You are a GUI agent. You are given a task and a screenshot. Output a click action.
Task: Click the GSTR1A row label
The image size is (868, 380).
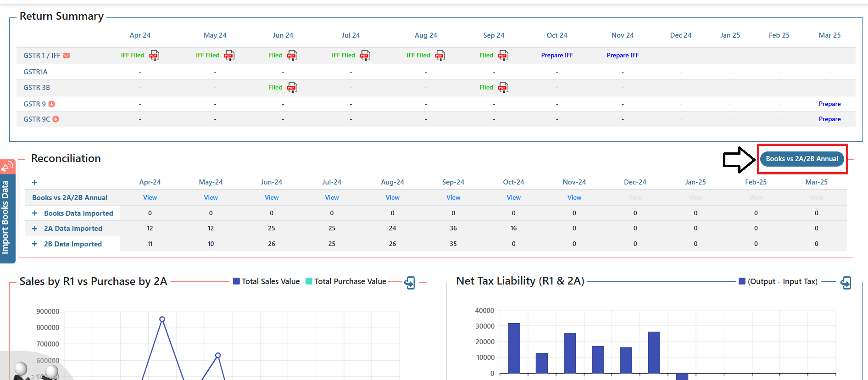tap(36, 72)
